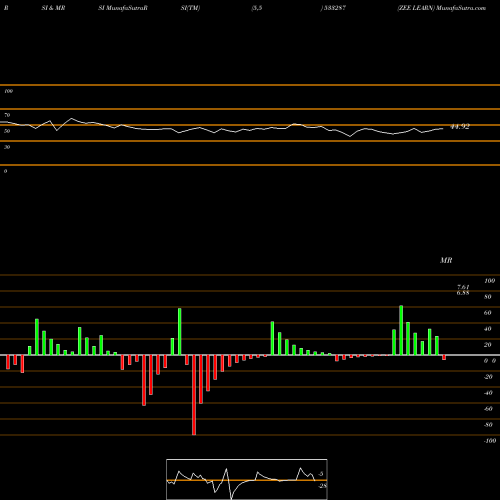This screenshot has width=500, height=500.
Task: Click the 533287 stock code text
Action: (x=334, y=8)
